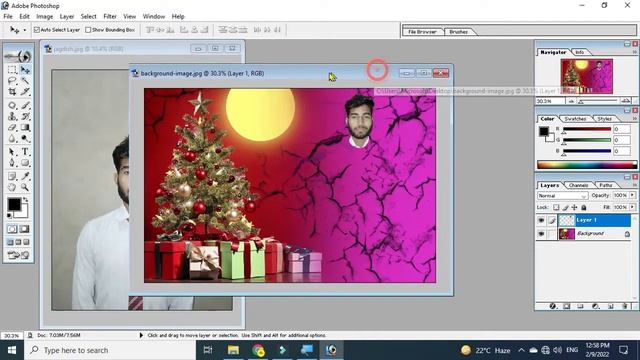This screenshot has width=640, height=360.
Task: Open the blending mode Normal dropdown
Action: coord(563,196)
